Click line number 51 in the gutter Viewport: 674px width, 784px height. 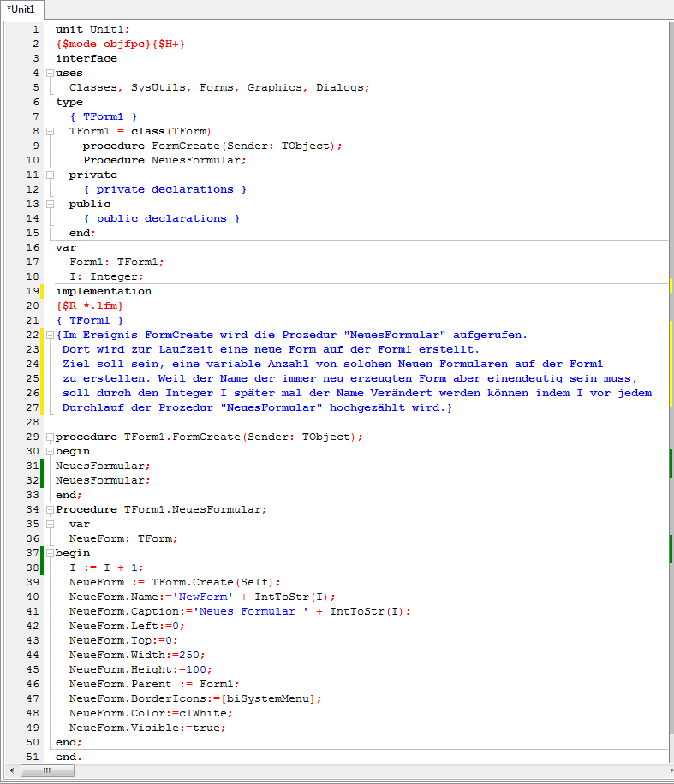[x=33, y=757]
